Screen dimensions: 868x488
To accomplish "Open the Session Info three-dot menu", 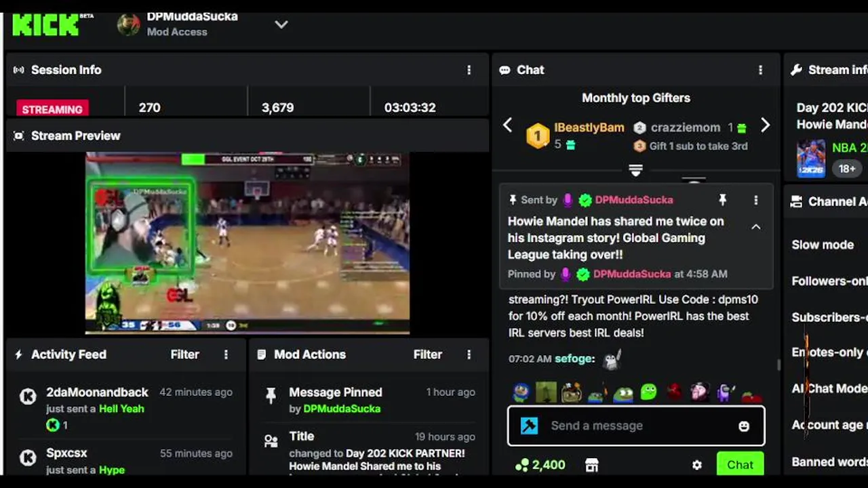I will (469, 70).
